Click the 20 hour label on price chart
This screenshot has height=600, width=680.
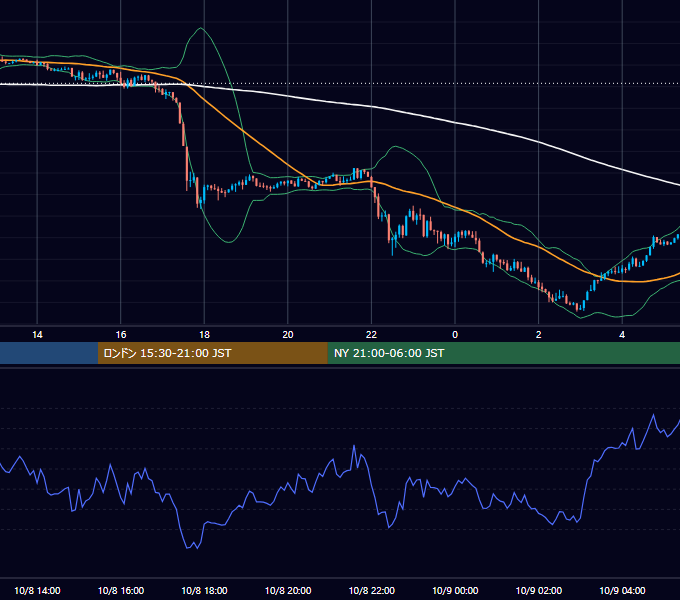point(288,335)
